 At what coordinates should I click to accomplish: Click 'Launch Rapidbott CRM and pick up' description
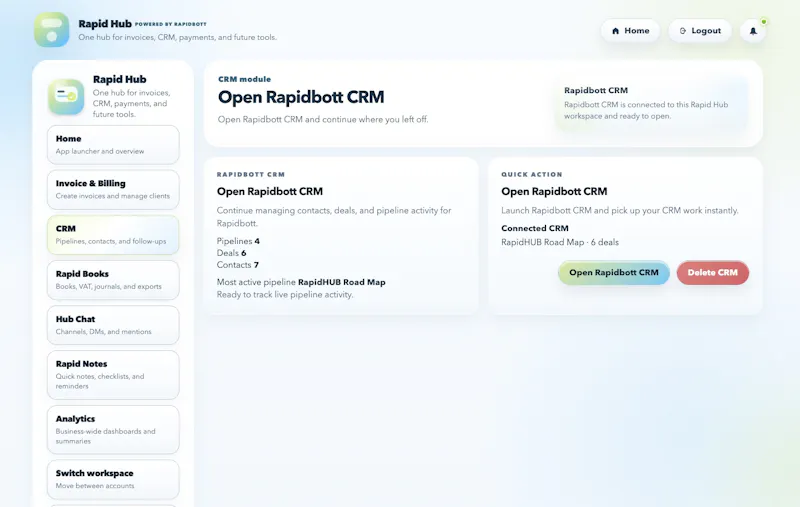pyautogui.click(x=619, y=210)
